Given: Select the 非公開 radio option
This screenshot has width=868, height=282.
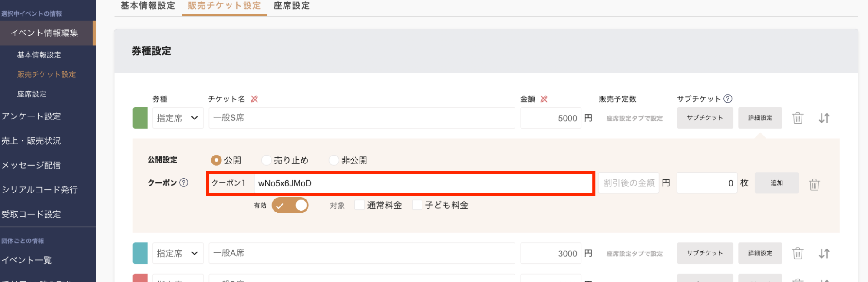Looking at the screenshot, I should tap(334, 160).
